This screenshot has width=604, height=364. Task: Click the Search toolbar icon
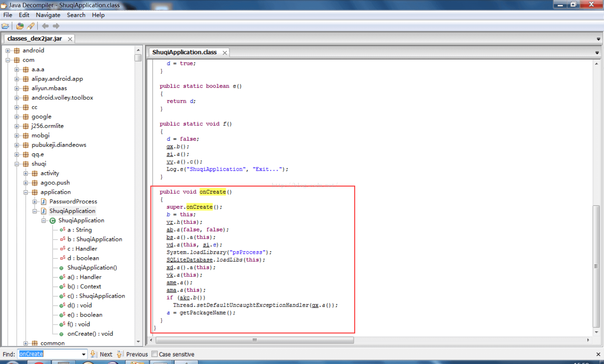31,26
